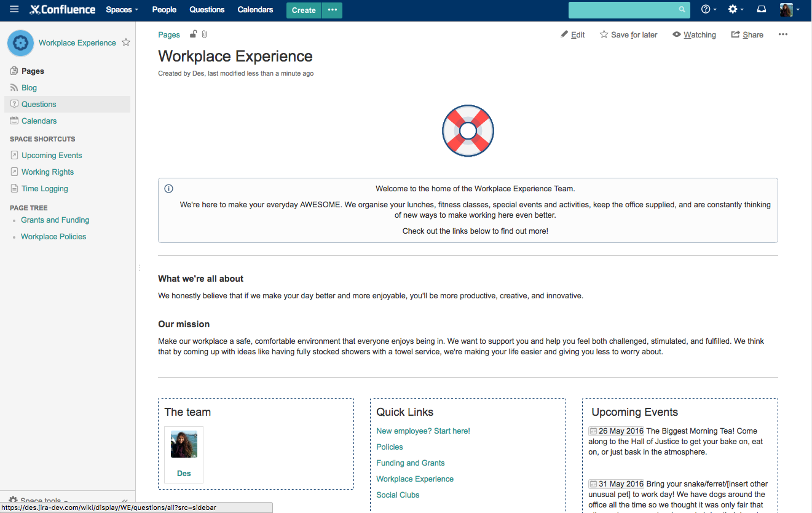Screen dimensions: 812x513
Task: Click the ellipsis button beside Create
Action: (332, 10)
